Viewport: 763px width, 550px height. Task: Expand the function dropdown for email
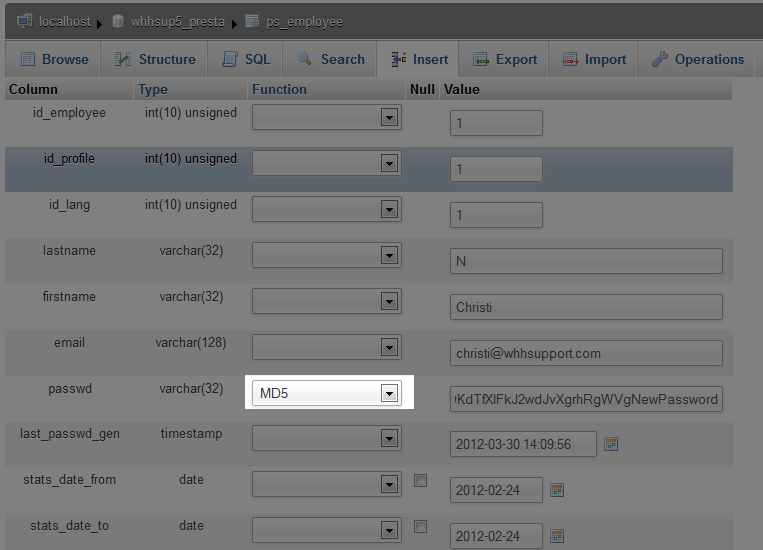point(389,348)
